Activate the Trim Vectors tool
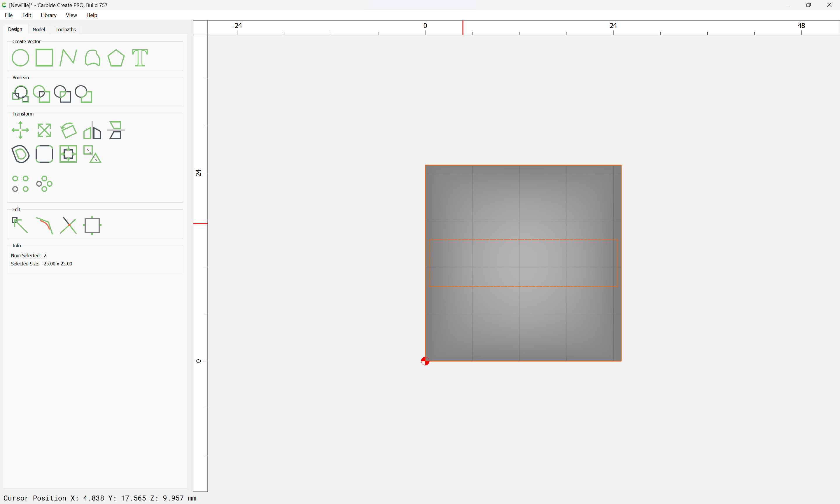The width and height of the screenshot is (840, 504). [68, 225]
